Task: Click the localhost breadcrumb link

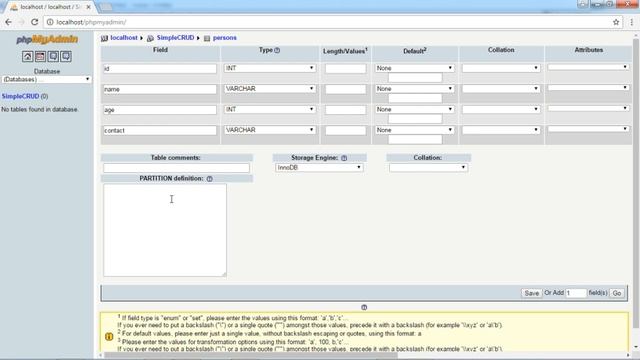Action: click(124, 38)
